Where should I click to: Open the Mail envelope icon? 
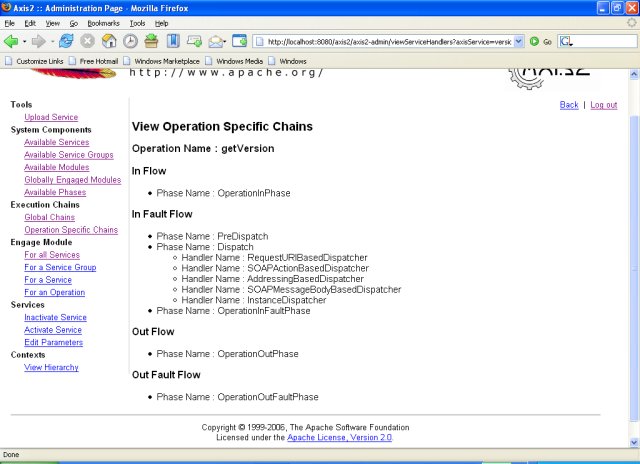[216, 42]
